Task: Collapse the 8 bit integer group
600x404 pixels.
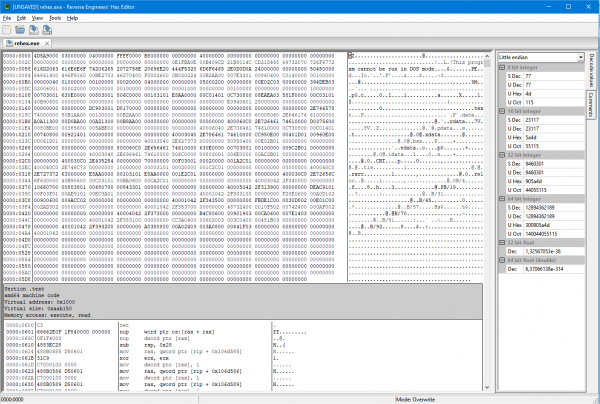Action: coord(500,67)
